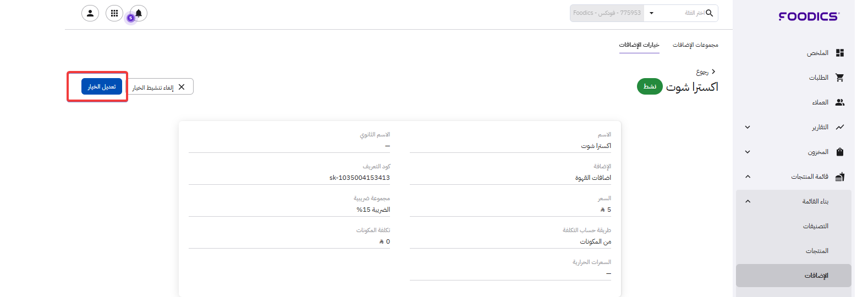Click the inventory bag icon
Viewport: 868px width, 297px height.
pos(840,152)
